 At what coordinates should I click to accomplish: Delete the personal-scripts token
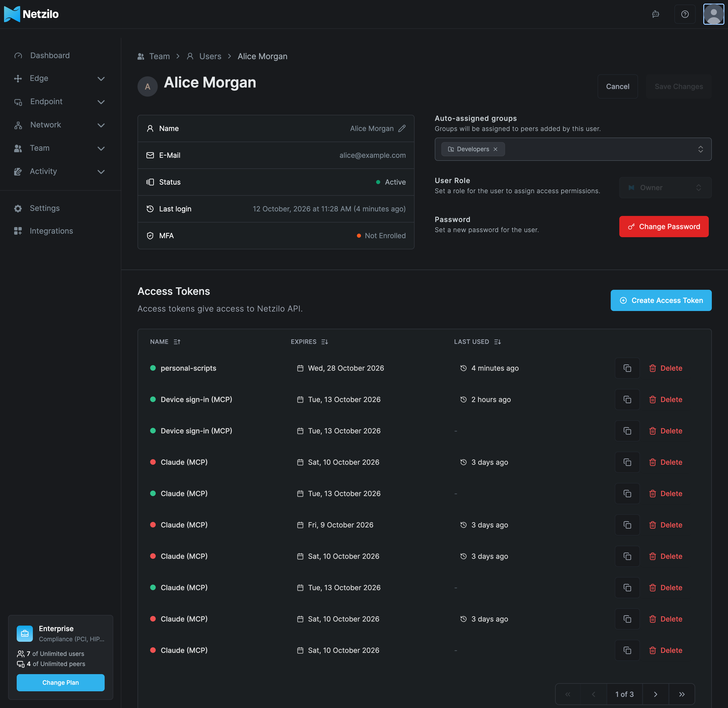[x=666, y=368]
